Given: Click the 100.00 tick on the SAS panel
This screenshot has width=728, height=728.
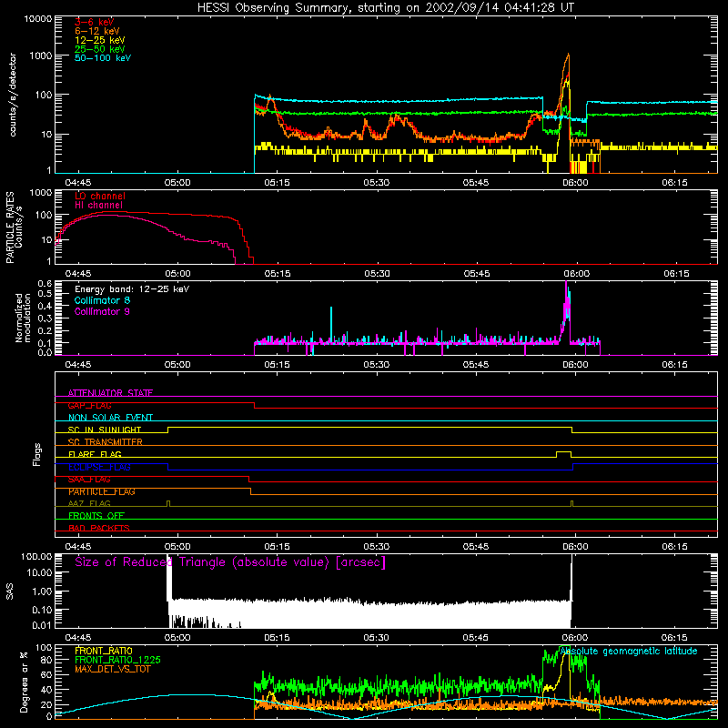Looking at the screenshot, I should tap(36, 557).
